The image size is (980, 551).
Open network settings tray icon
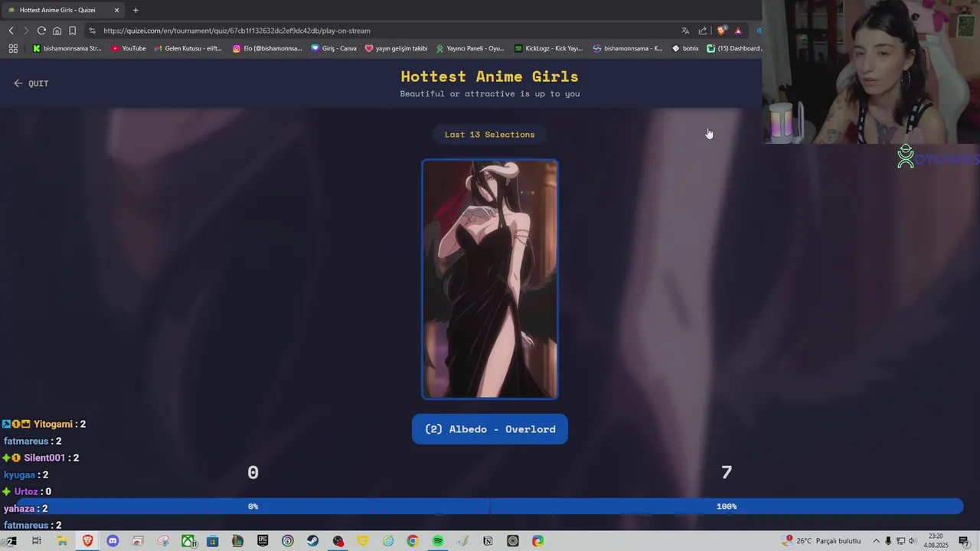click(x=900, y=541)
